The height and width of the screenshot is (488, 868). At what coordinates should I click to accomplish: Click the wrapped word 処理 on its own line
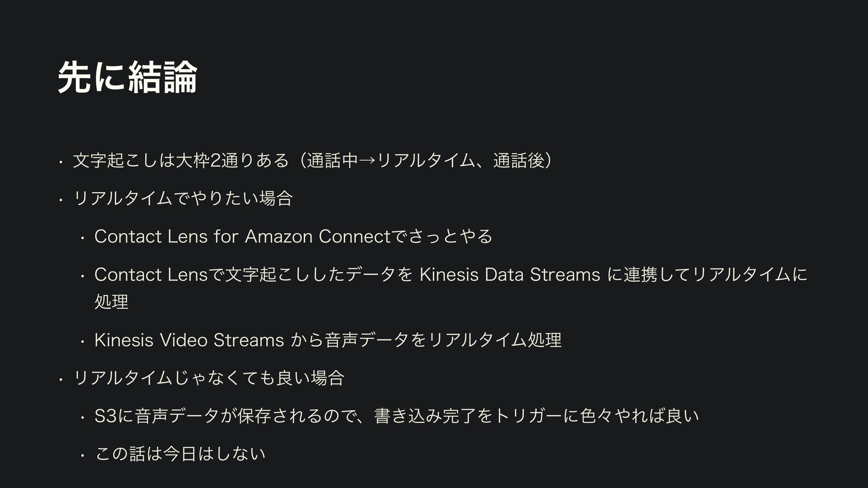point(112,301)
